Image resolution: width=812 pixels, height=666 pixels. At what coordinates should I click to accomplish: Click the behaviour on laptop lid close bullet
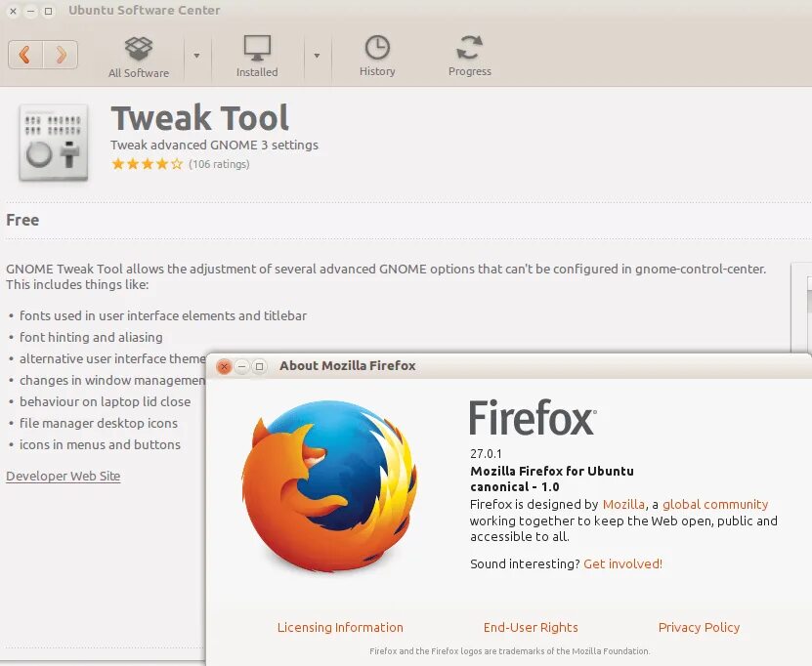[106, 401]
